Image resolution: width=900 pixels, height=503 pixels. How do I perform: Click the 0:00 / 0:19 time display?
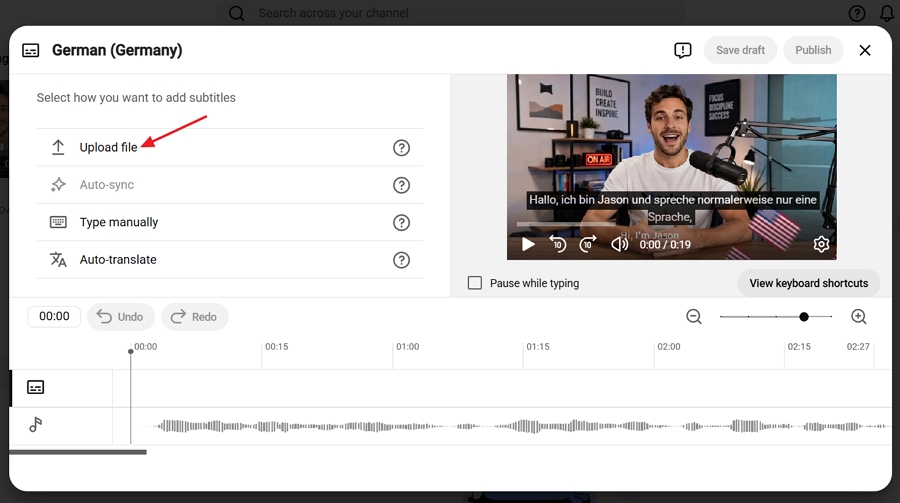coord(665,245)
